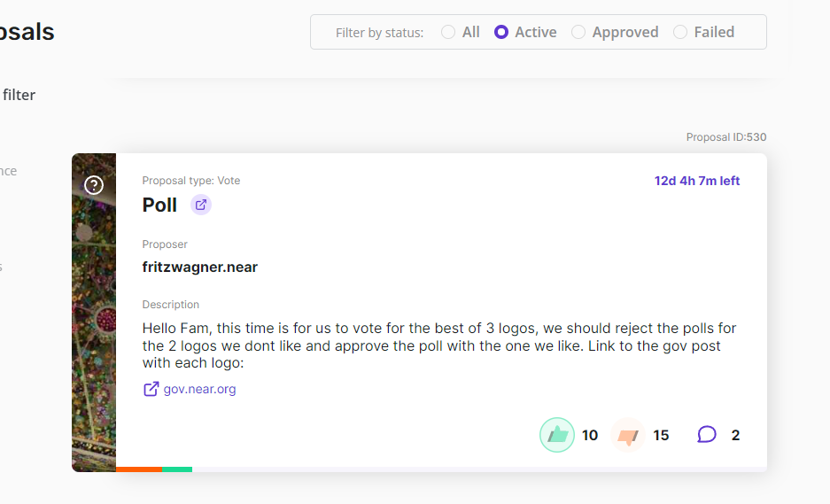
Task: Click the question mark icon on the proposal card
Action: click(x=94, y=185)
